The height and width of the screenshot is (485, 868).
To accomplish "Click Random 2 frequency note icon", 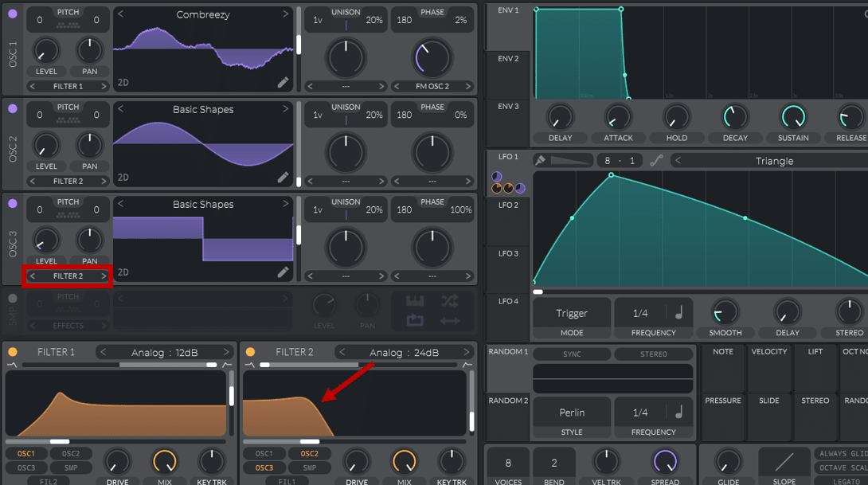I will pos(679,412).
